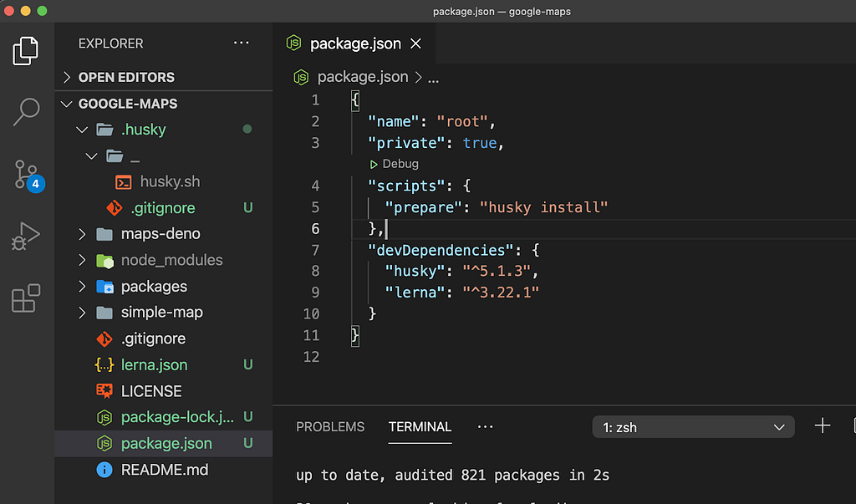856x504 pixels.
Task: Expand the maps-deno folder
Action: tap(164, 234)
